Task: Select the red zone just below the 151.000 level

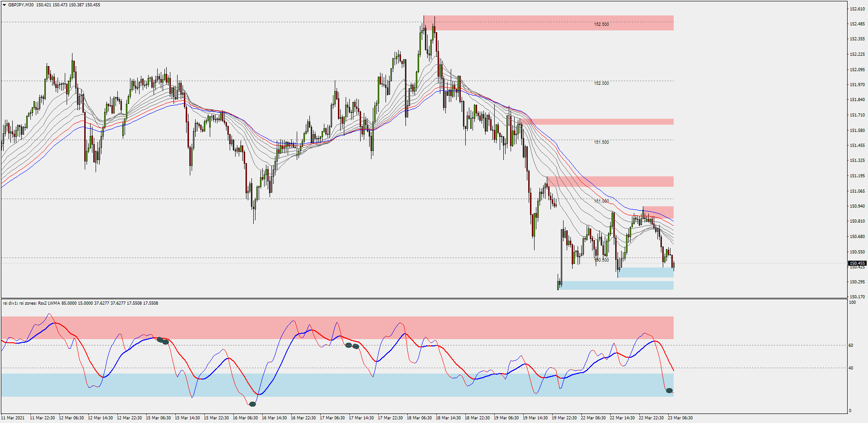Action: 658,213
